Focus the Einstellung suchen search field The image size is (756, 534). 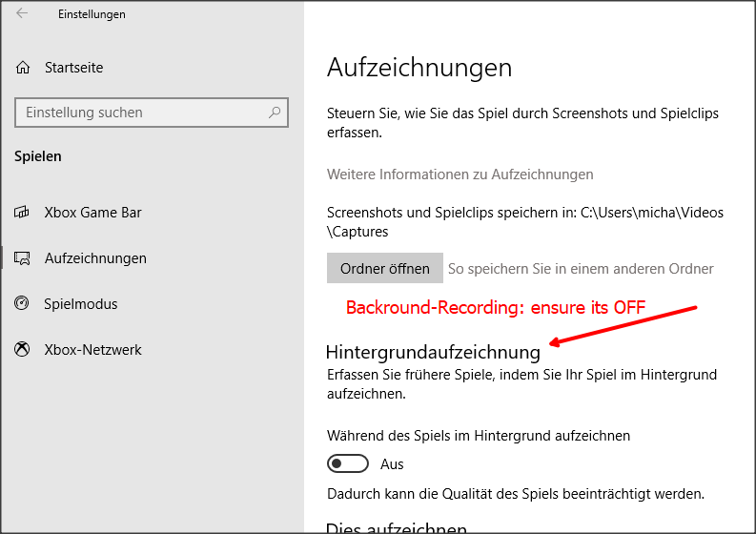point(152,113)
